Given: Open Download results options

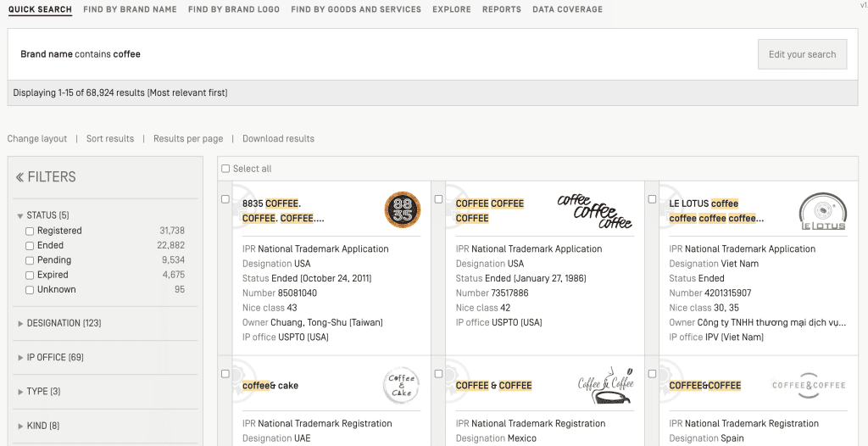Looking at the screenshot, I should pos(278,138).
